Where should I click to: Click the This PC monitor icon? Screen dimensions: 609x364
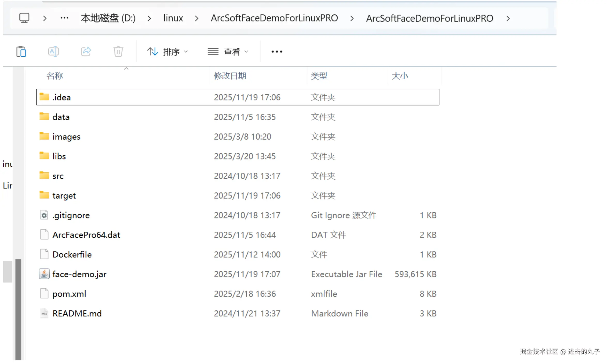point(24,18)
